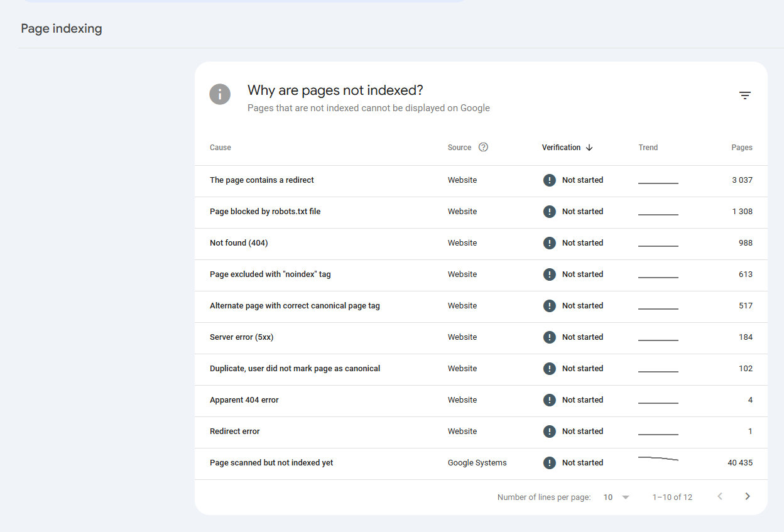Open the Source column help icon
Image resolution: width=784 pixels, height=532 pixels.
[483, 148]
